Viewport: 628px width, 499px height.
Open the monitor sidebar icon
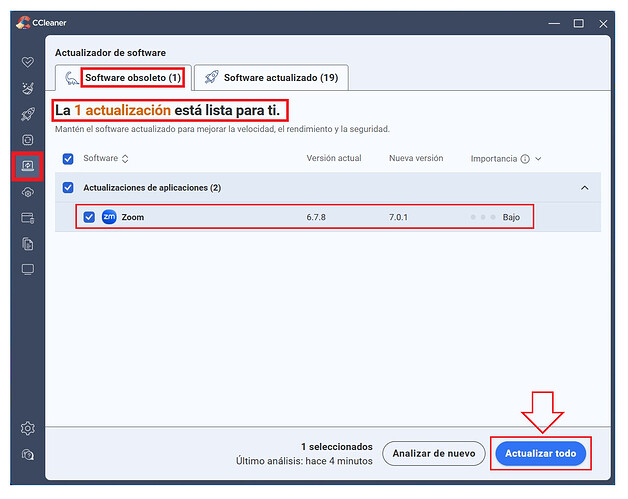click(28, 270)
